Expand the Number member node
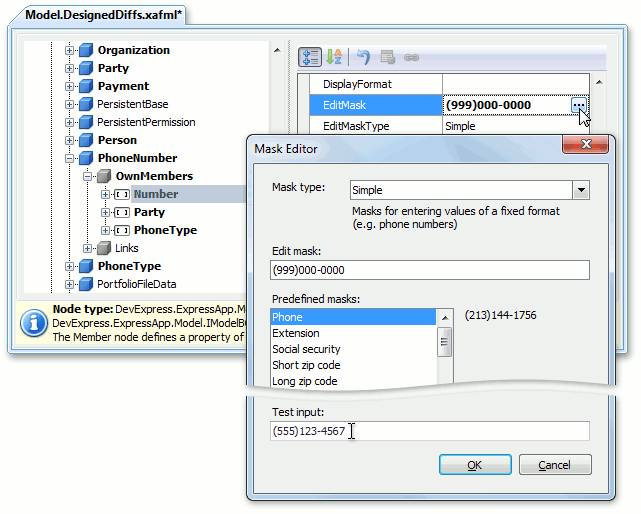The width and height of the screenshot is (641, 514). (105, 194)
